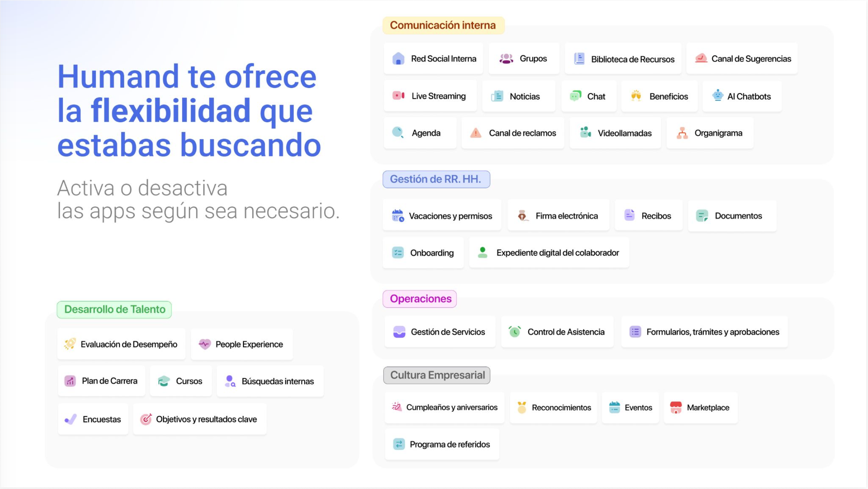Open the Expediente digital del colaborador label
Screen dimensions: 868x489
558,253
